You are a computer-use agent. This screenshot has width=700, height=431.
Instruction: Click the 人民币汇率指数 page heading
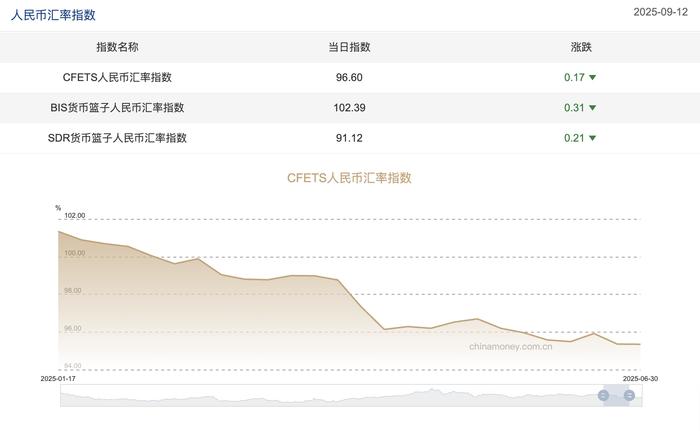(x=53, y=15)
